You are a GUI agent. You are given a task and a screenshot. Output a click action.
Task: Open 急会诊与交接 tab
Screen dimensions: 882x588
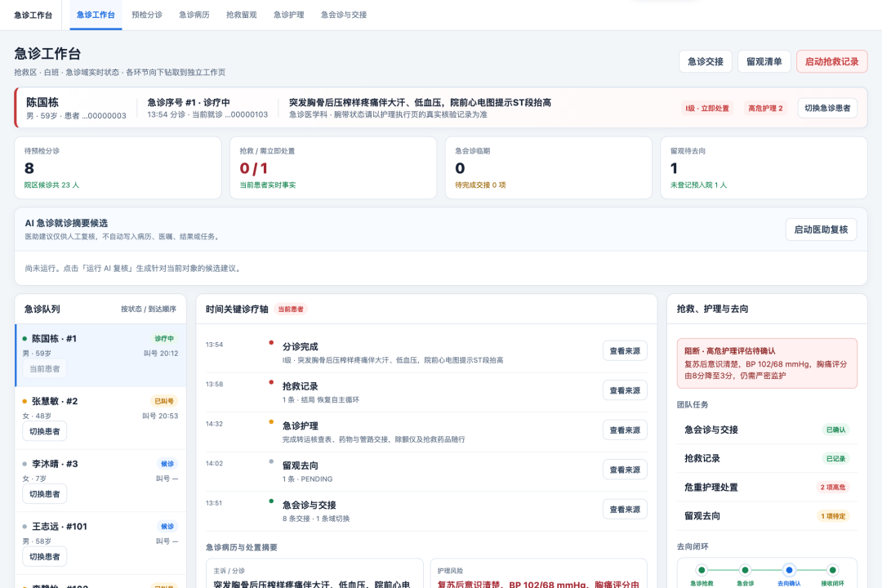pos(344,15)
